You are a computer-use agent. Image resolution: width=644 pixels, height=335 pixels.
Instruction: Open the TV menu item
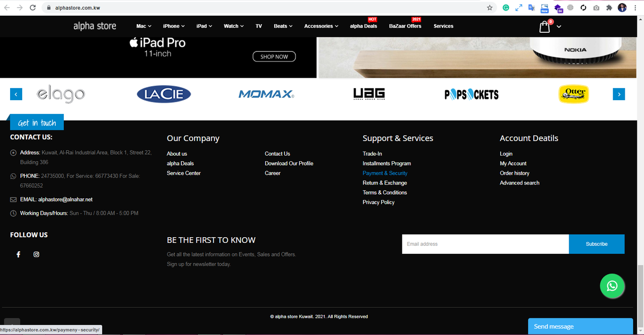coord(259,26)
